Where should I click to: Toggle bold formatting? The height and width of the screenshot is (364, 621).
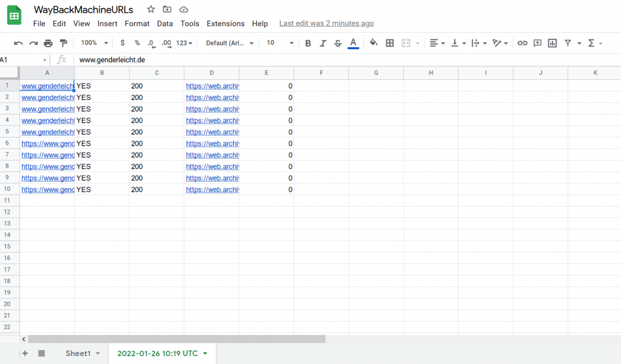point(307,43)
